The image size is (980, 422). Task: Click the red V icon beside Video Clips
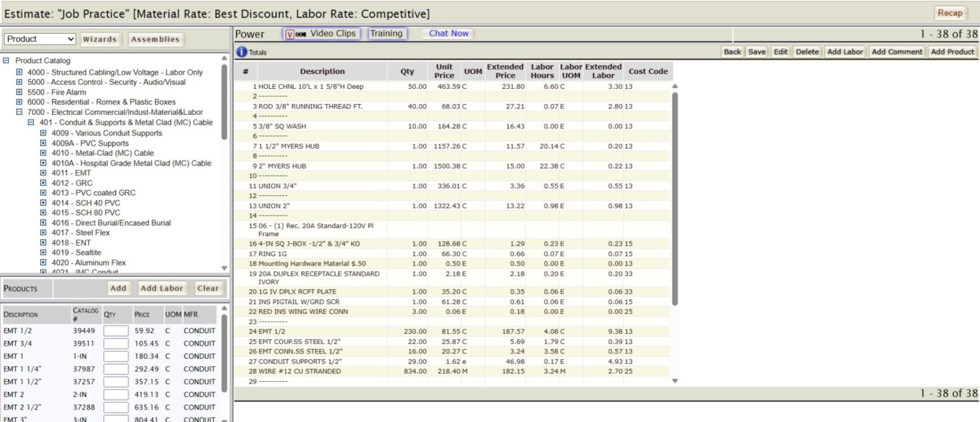click(291, 33)
